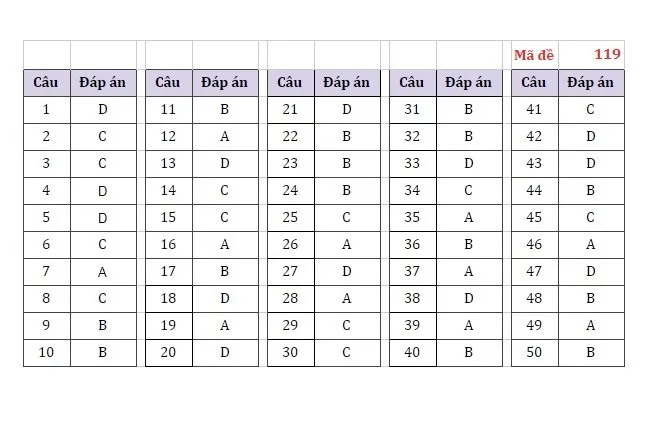Image resolution: width=646 pixels, height=423 pixels.
Task: Click answer A for question 35
Action: (469, 218)
